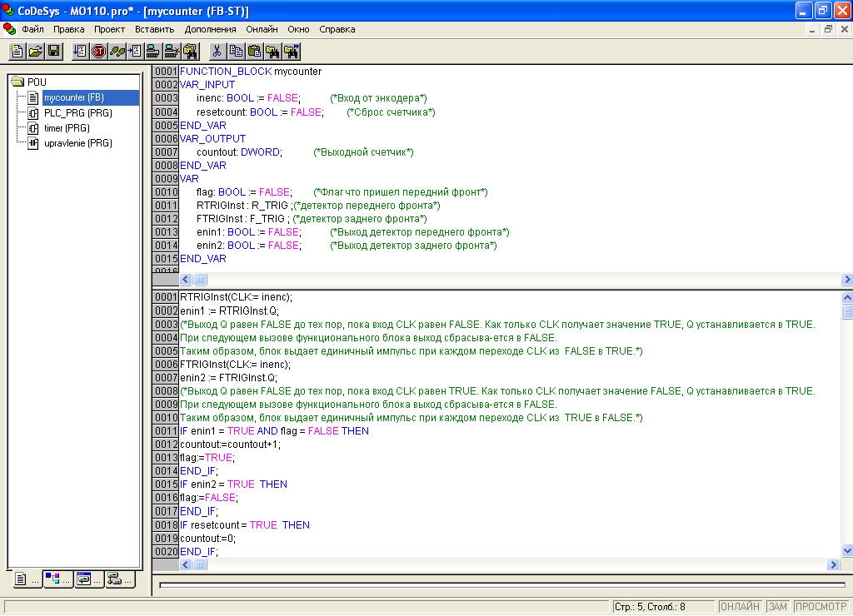Switch to the Visualizations tab

click(x=89, y=579)
